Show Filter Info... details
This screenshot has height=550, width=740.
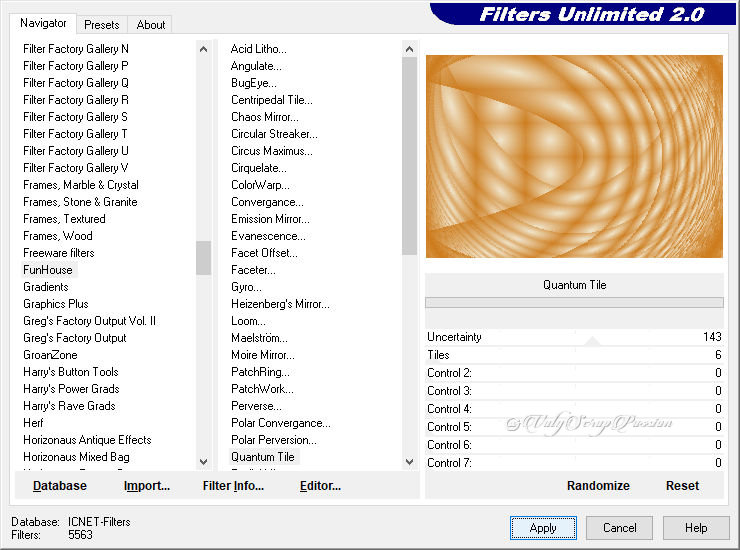point(233,486)
